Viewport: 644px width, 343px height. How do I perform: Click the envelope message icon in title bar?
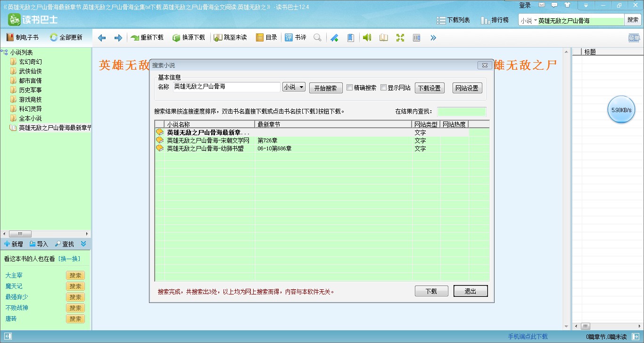pyautogui.click(x=542, y=5)
